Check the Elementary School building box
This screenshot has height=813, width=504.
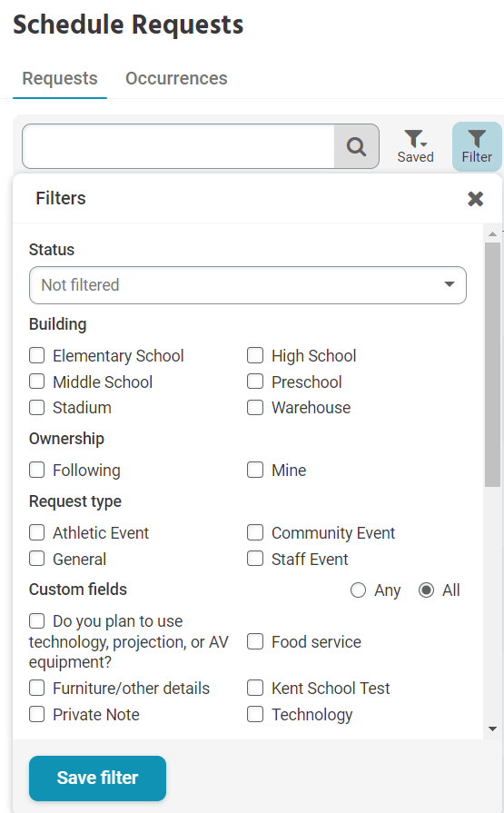[x=37, y=356]
